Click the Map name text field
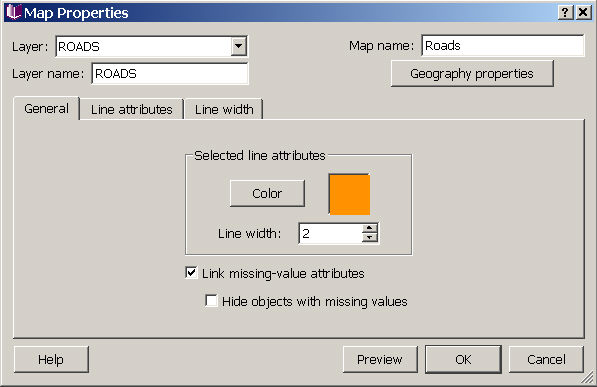This screenshot has height=387, width=597. (x=503, y=46)
